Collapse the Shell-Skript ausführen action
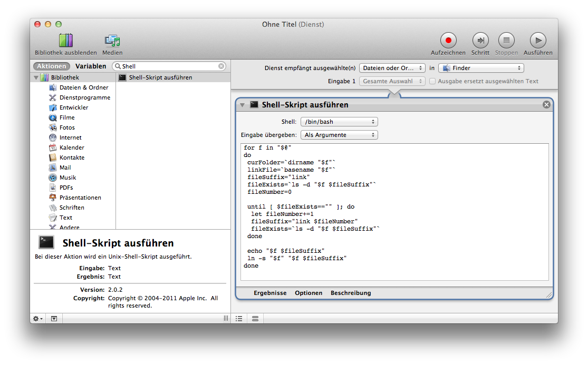Image resolution: width=588 pixels, height=365 pixels. point(242,105)
